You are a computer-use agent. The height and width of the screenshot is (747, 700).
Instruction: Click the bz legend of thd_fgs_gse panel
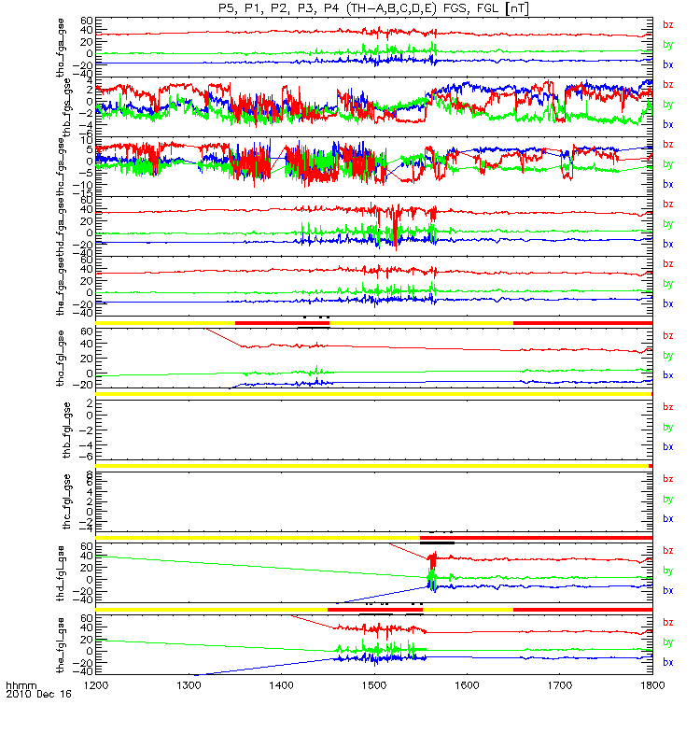(x=668, y=204)
